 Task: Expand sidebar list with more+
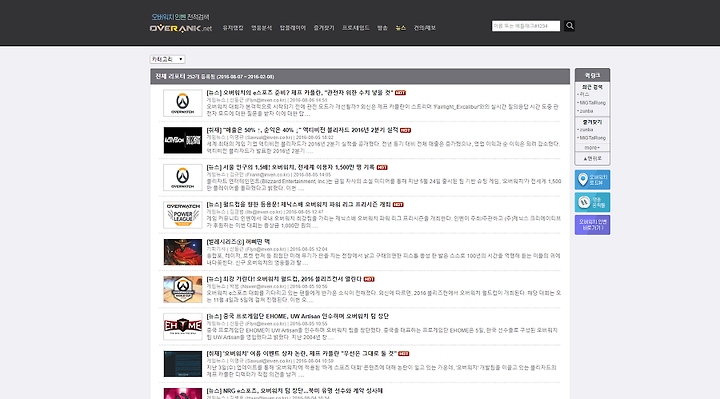(x=592, y=148)
